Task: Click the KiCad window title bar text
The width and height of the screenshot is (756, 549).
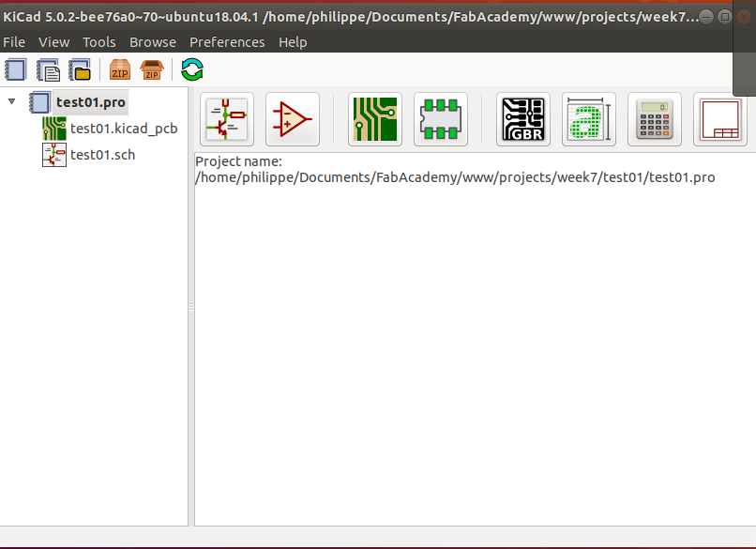Action: 351,17
